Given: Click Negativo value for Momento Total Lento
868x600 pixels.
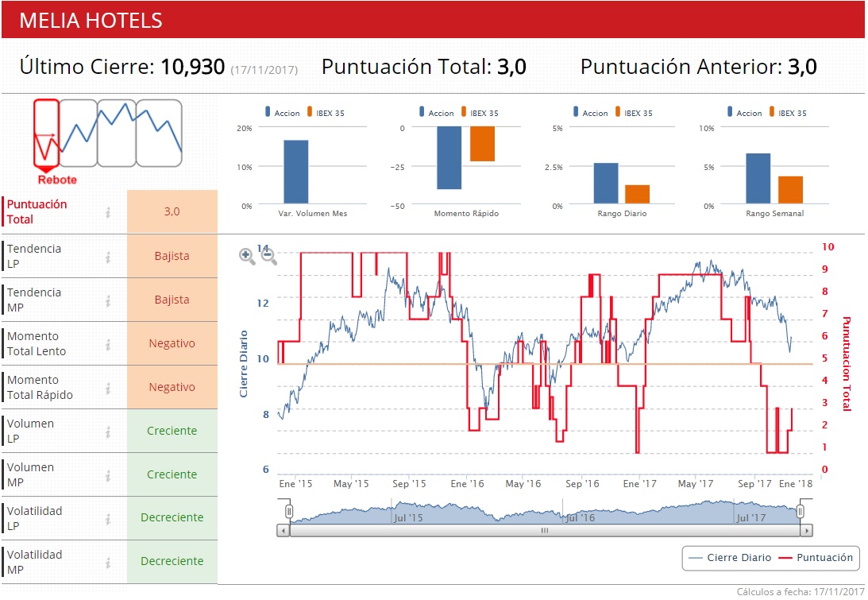Looking at the screenshot, I should [172, 343].
